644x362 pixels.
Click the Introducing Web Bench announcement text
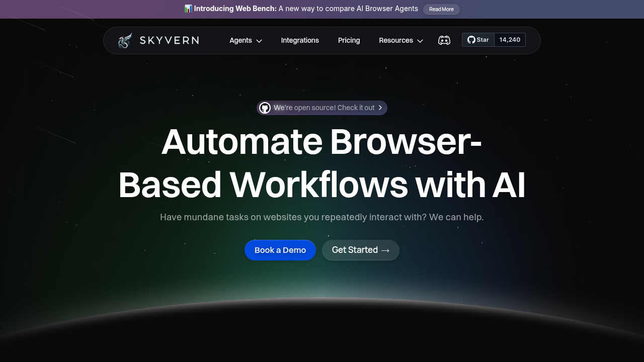point(306,9)
